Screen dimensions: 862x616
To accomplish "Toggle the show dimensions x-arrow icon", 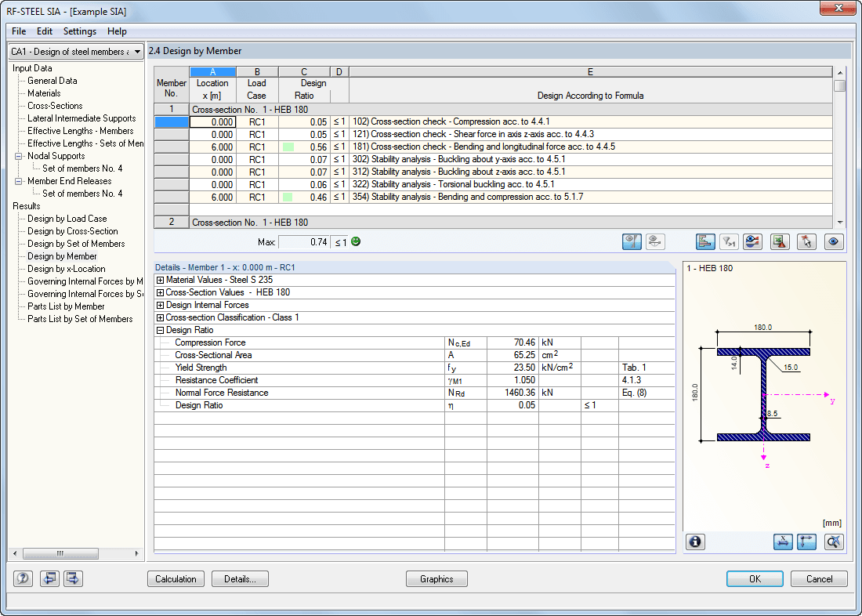I will pos(783,542).
